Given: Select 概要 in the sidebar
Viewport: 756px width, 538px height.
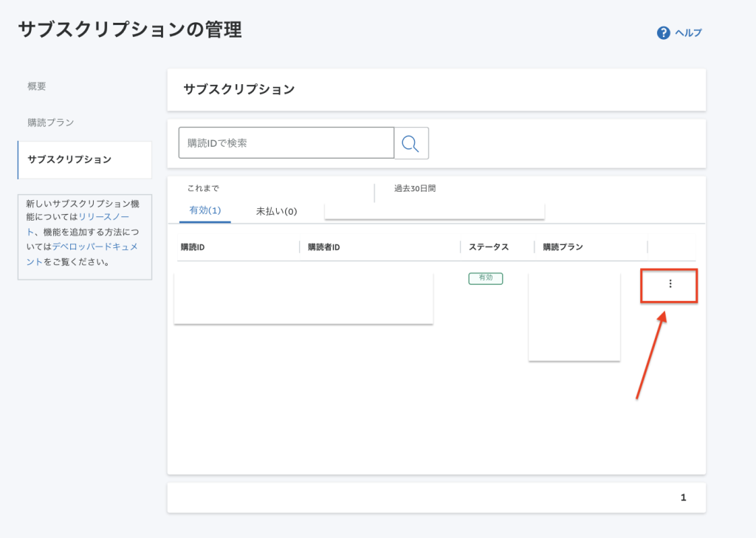Looking at the screenshot, I should 37,86.
